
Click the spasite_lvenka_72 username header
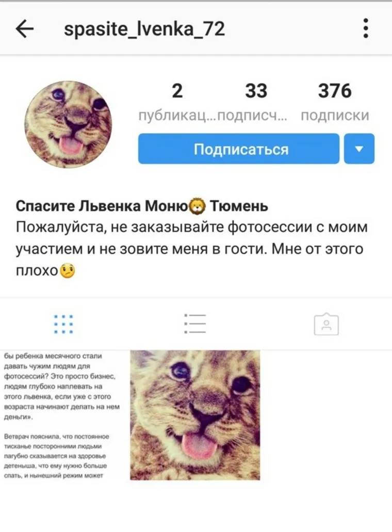click(144, 29)
